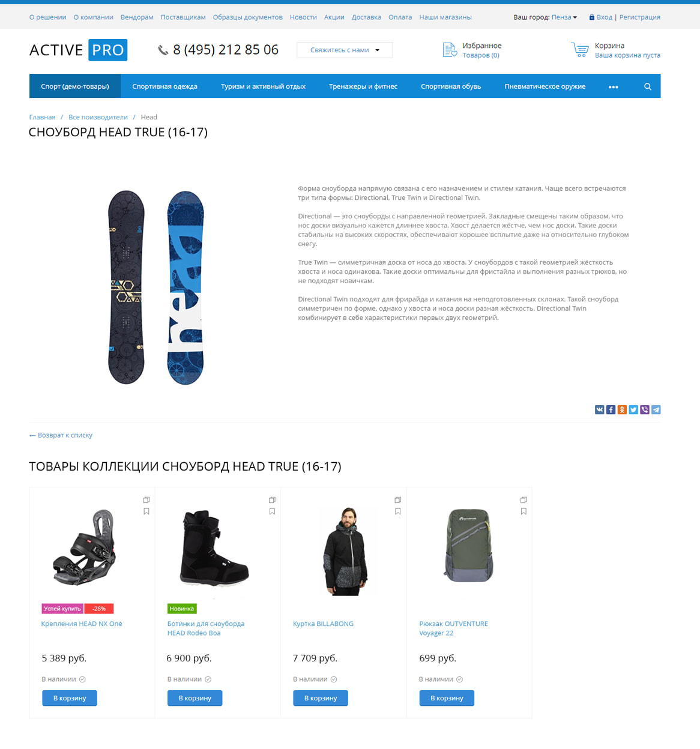The height and width of the screenshot is (749, 700).
Task: Add Ботинки HEAD Rodeo Boa to cart
Action: (x=195, y=698)
